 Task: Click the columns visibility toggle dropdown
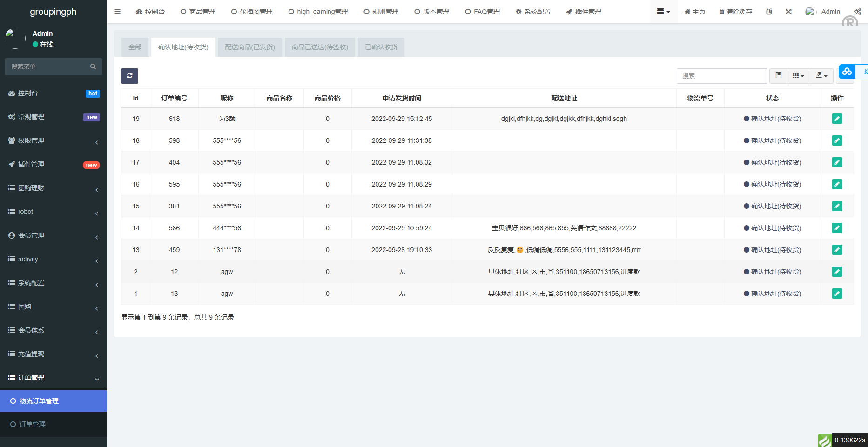pyautogui.click(x=798, y=75)
